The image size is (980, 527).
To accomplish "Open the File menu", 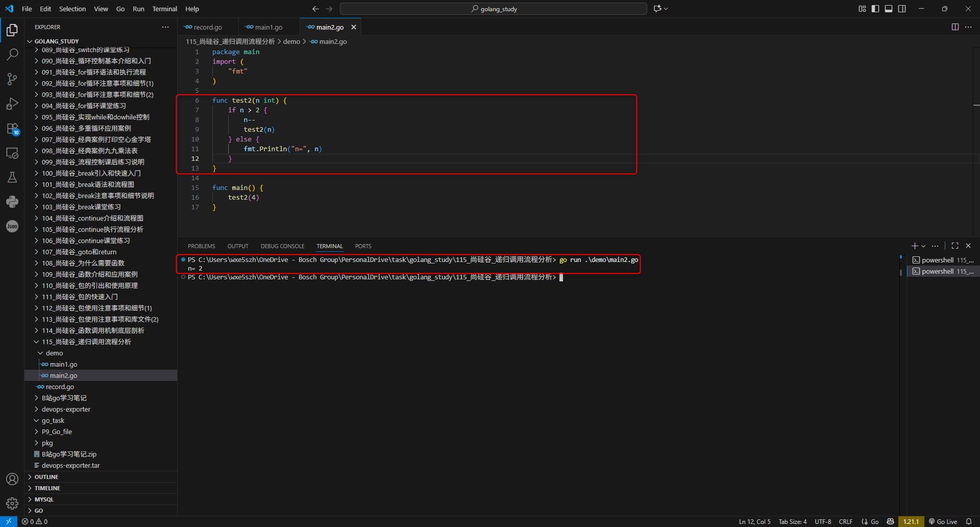I will coord(27,9).
